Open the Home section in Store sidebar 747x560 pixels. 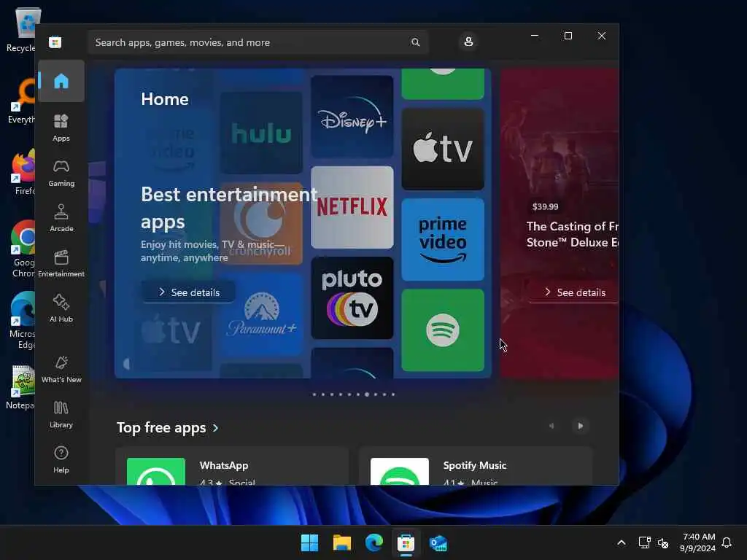click(x=61, y=81)
